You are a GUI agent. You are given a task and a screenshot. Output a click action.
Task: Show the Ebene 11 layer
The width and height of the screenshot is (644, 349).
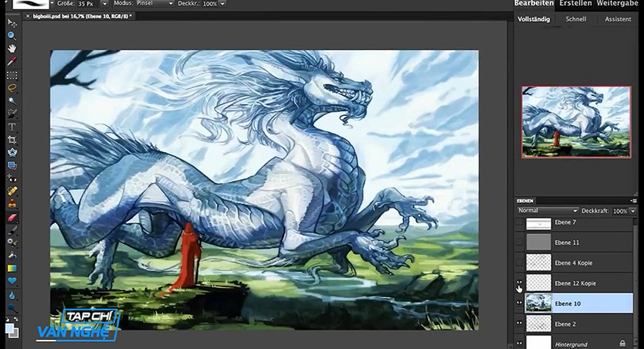pyautogui.click(x=519, y=242)
